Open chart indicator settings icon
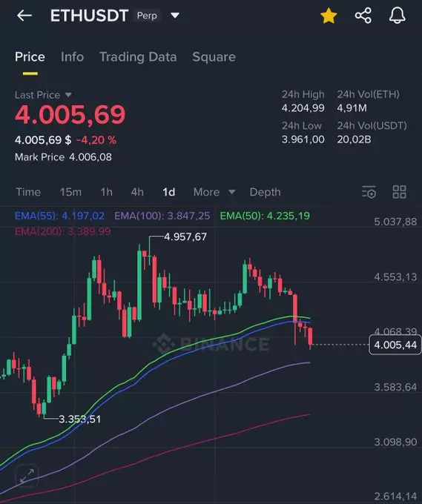The height and width of the screenshot is (504, 422). pyautogui.click(x=369, y=192)
